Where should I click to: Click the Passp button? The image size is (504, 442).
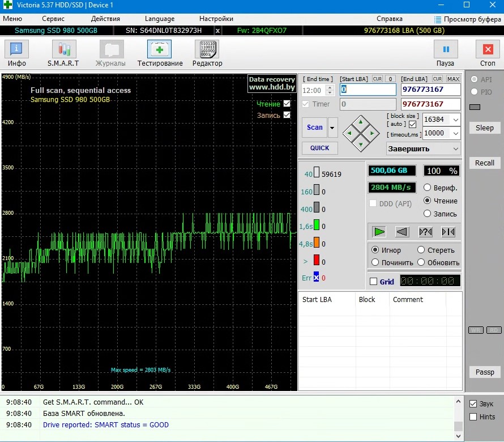coord(484,372)
